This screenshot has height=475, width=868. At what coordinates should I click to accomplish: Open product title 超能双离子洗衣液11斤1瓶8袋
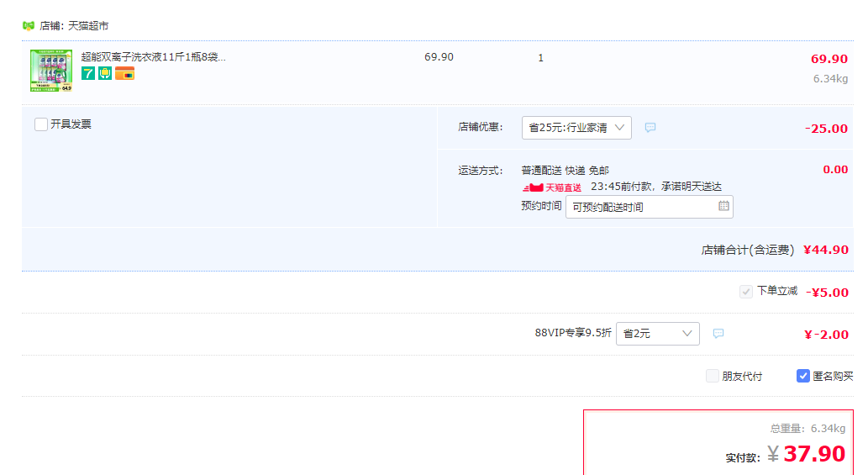point(153,57)
